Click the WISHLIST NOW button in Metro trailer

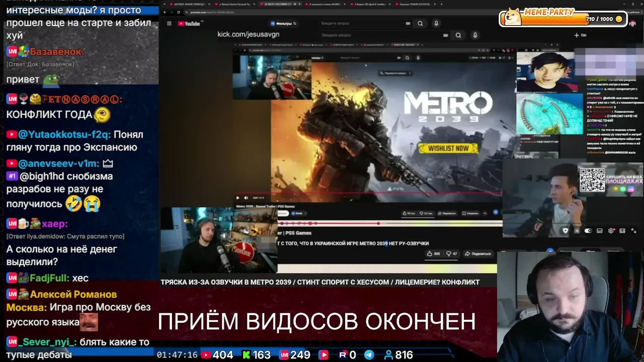(x=448, y=148)
